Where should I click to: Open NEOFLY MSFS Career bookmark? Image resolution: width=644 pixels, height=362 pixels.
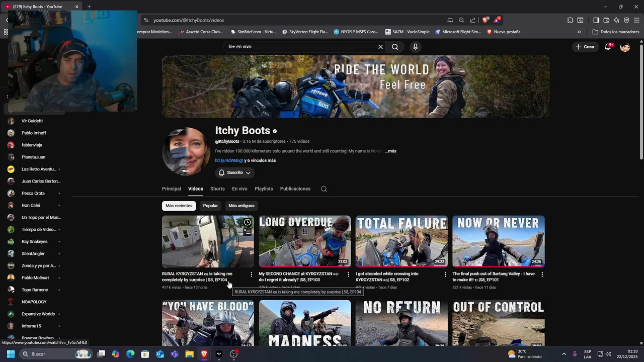pos(356,32)
